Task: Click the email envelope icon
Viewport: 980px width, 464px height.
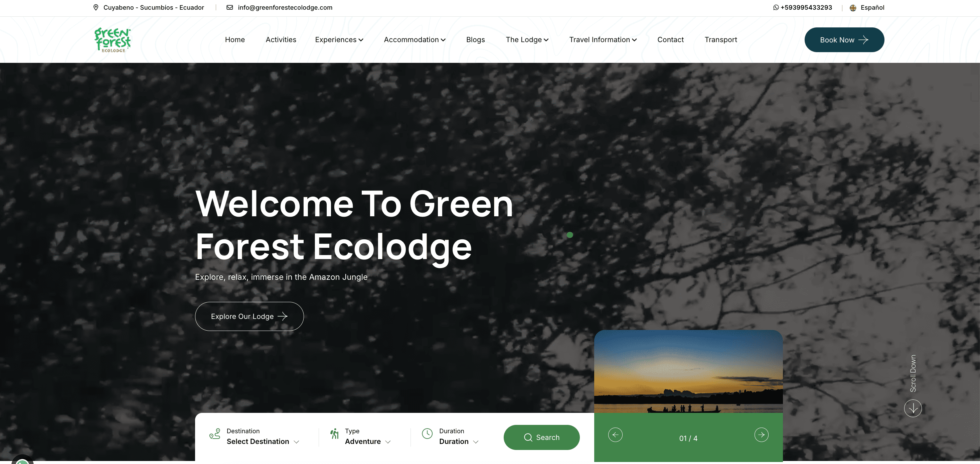Action: 229,7
